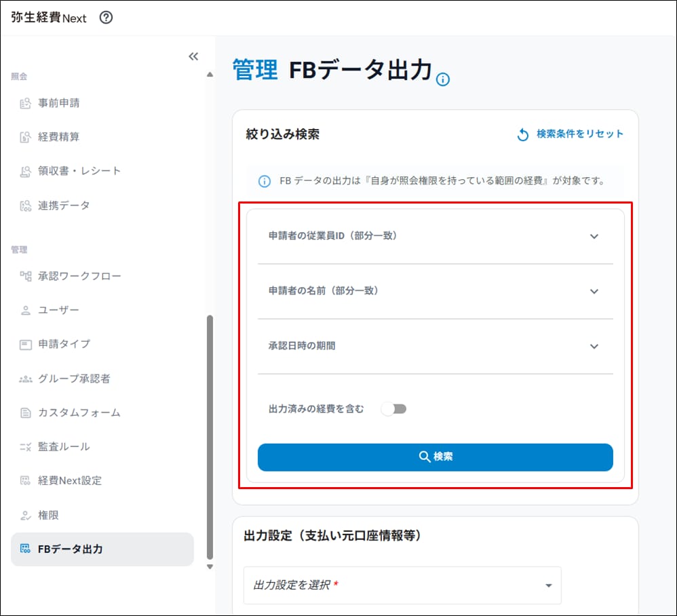Viewport: 677px width, 616px height.
Task: Expand 申請者の名前 filter section
Action: [x=594, y=292]
